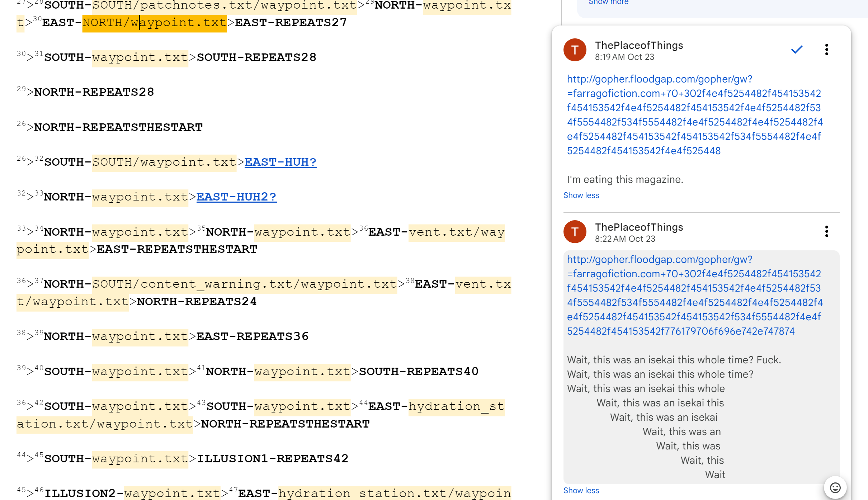Click the first ThePlaceofThings avatar
868x500 pixels.
(x=575, y=50)
